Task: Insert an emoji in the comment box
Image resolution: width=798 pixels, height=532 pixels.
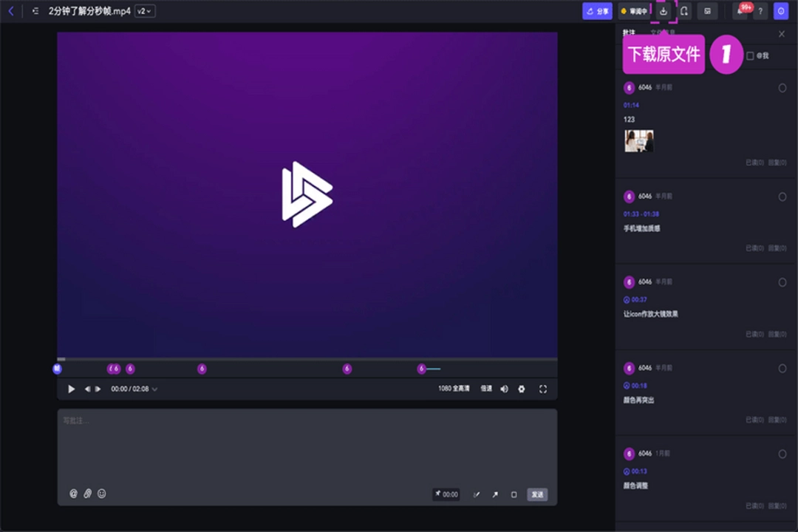Action: (x=101, y=494)
